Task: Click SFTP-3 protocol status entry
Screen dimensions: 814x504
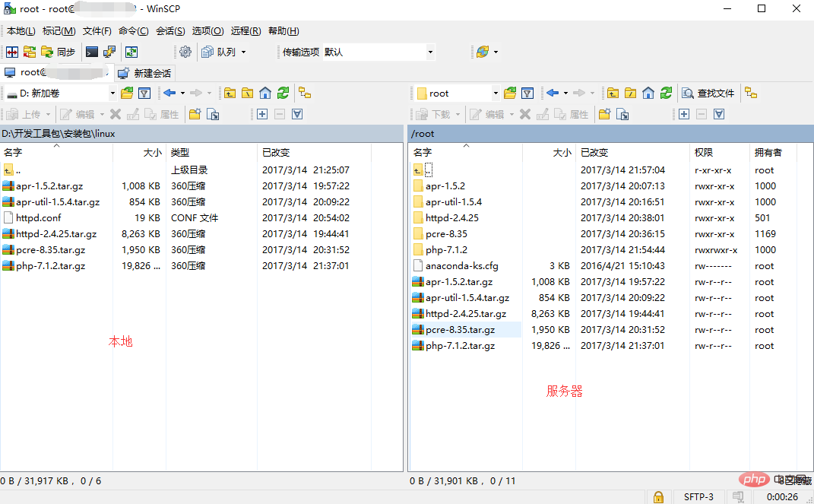Action: tap(698, 496)
